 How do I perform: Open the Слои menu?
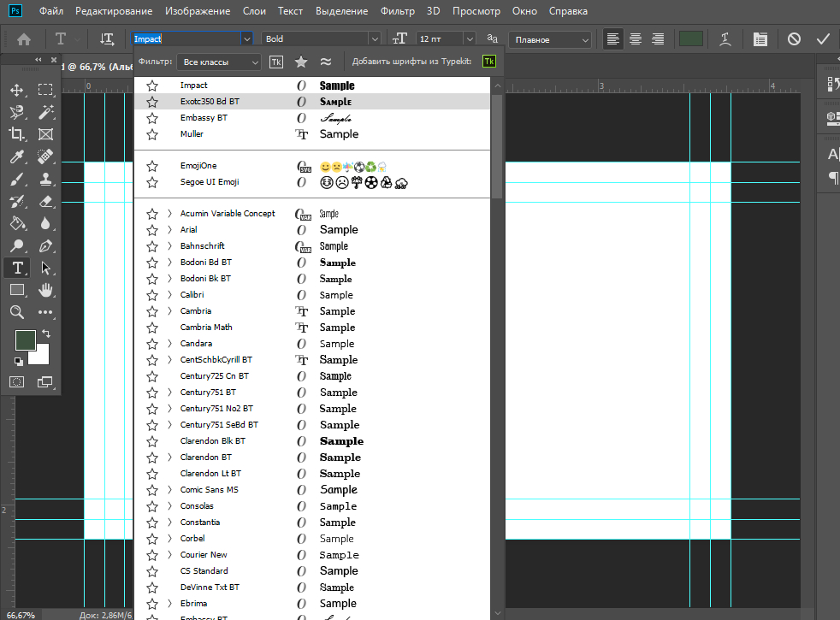click(253, 12)
